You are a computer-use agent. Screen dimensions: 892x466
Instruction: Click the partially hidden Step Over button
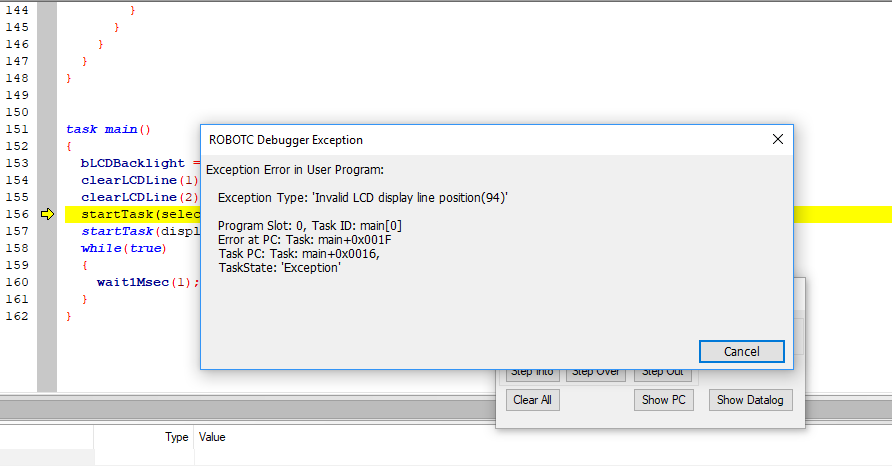[596, 376]
